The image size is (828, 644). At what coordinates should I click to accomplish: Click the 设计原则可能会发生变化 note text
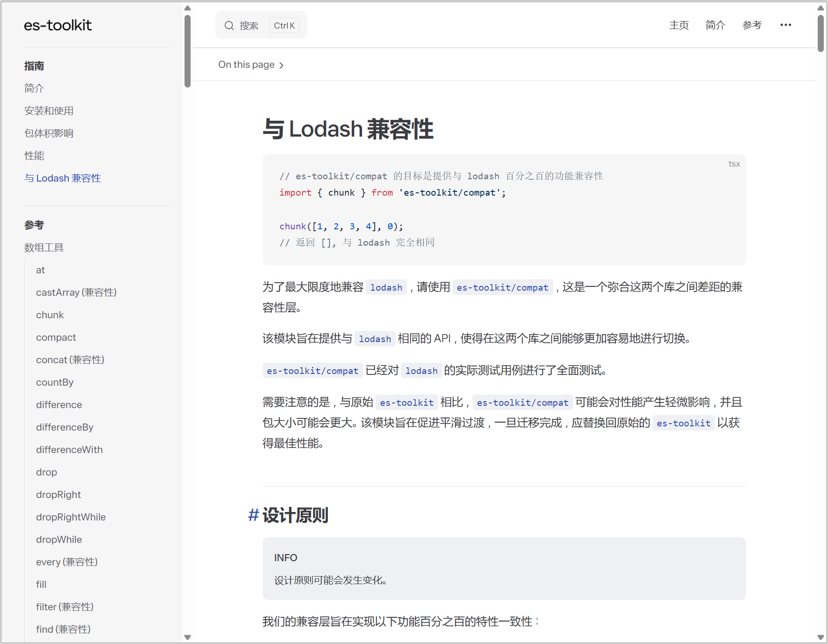click(331, 580)
